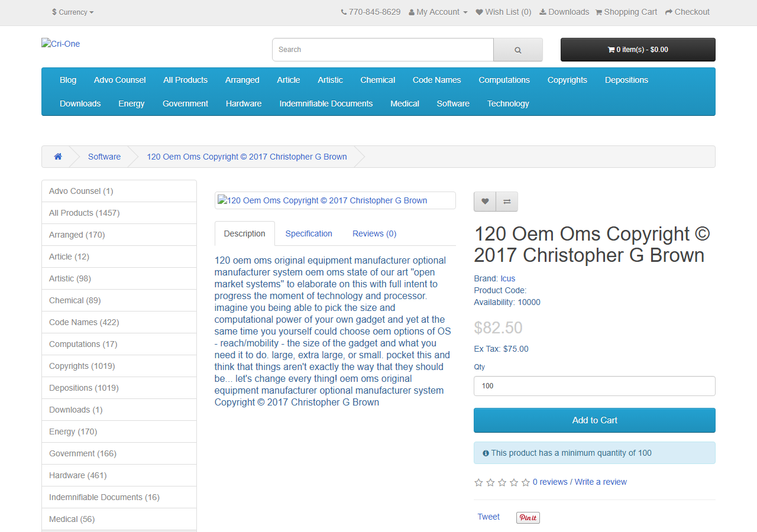The width and height of the screenshot is (757, 532).
Task: Open the Currency dropdown
Action: pyautogui.click(x=73, y=12)
